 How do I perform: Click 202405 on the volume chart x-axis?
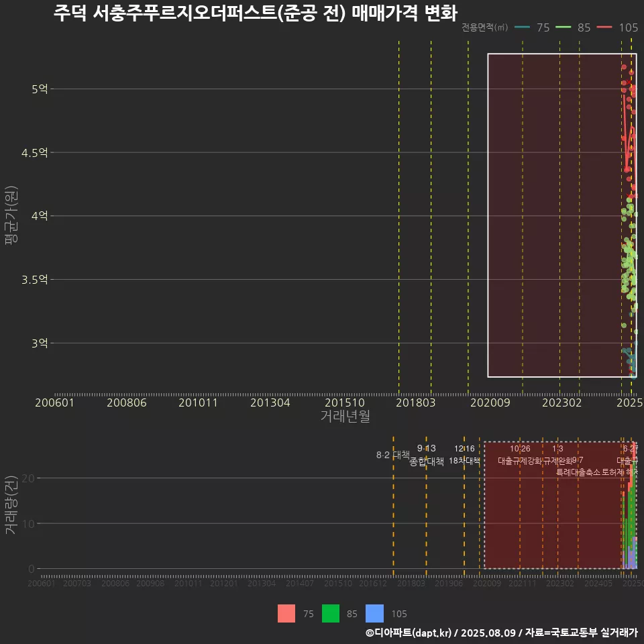pos(598,583)
